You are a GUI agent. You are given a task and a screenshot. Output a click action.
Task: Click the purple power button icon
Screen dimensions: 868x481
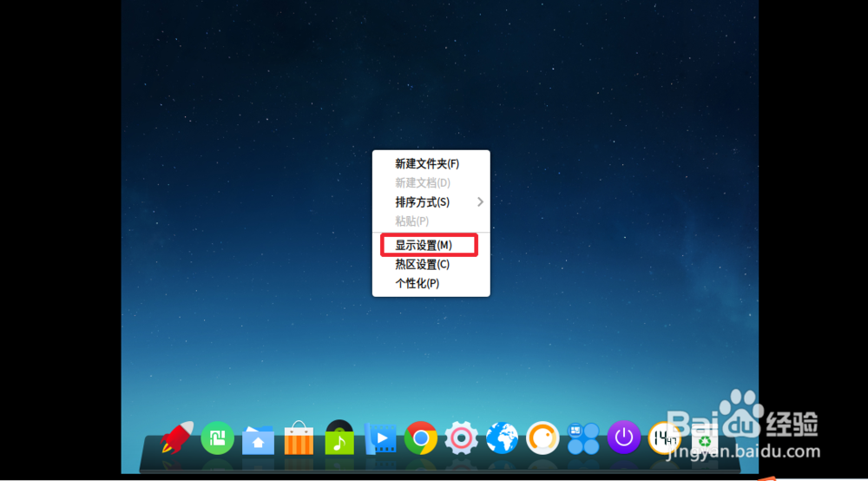pos(624,438)
